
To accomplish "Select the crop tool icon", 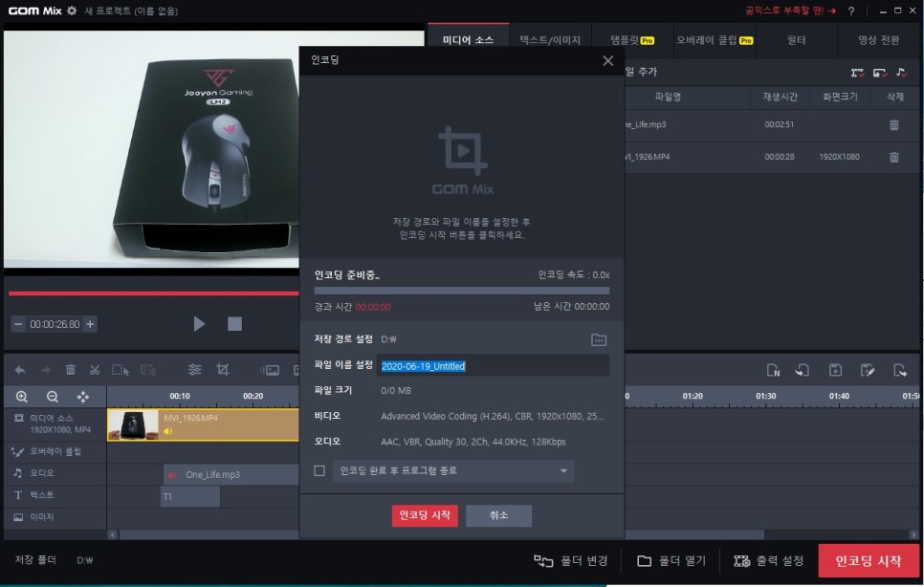I will pyautogui.click(x=223, y=370).
